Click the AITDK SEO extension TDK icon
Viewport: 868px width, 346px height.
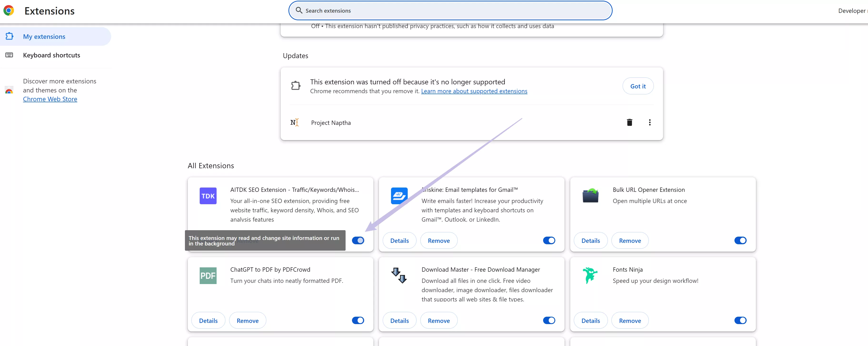click(208, 196)
